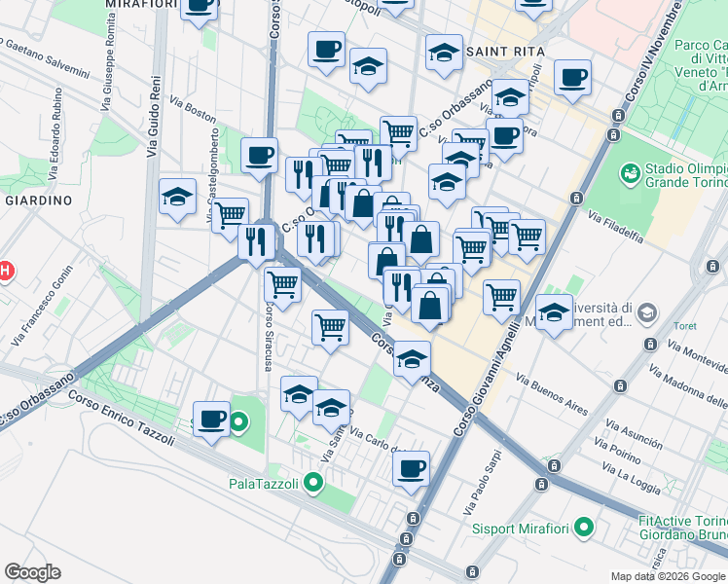The height and width of the screenshot is (584, 728).
Task: Click the Via Filadelfia street label
Action: coord(616,227)
